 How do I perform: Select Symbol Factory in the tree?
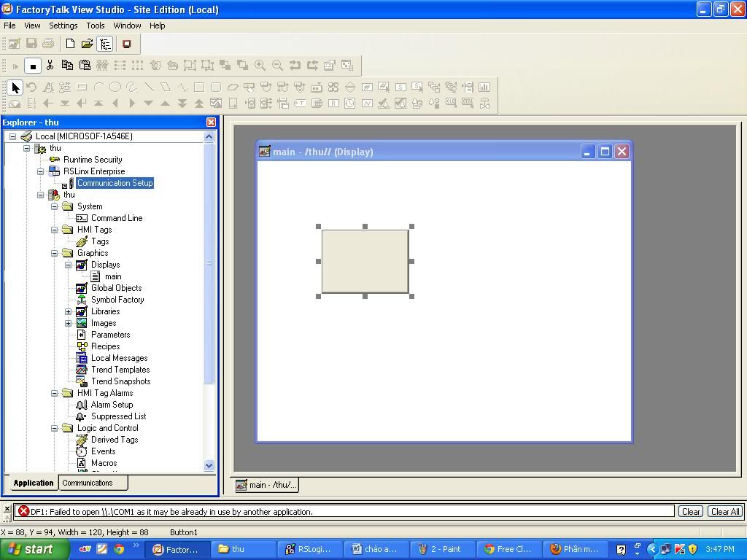(x=117, y=300)
